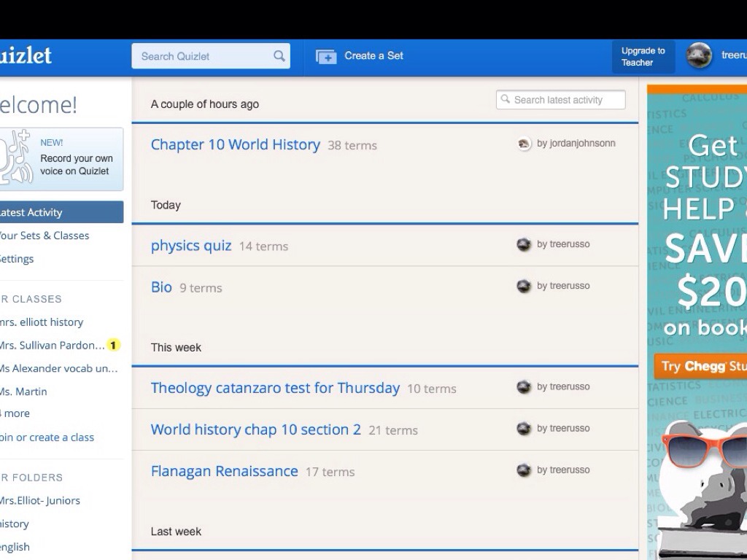The height and width of the screenshot is (560, 747).
Task: Open the Mrs.Elliot- Juniors folder
Action: coord(39,500)
